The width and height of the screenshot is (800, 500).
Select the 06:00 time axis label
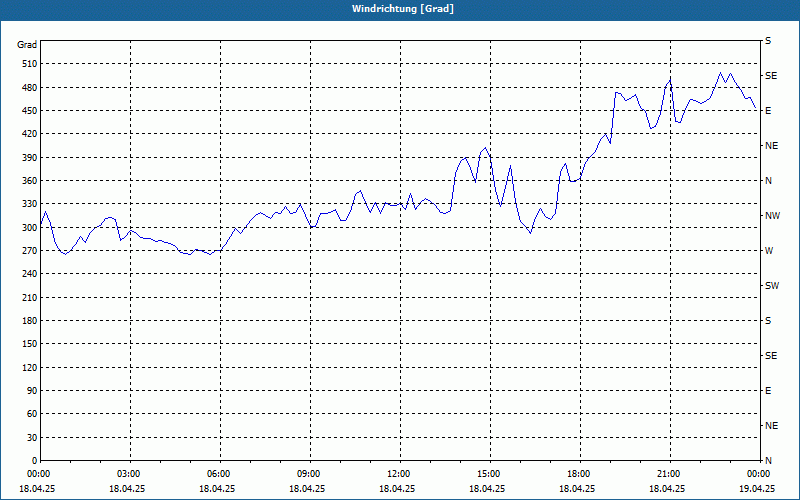coord(218,474)
